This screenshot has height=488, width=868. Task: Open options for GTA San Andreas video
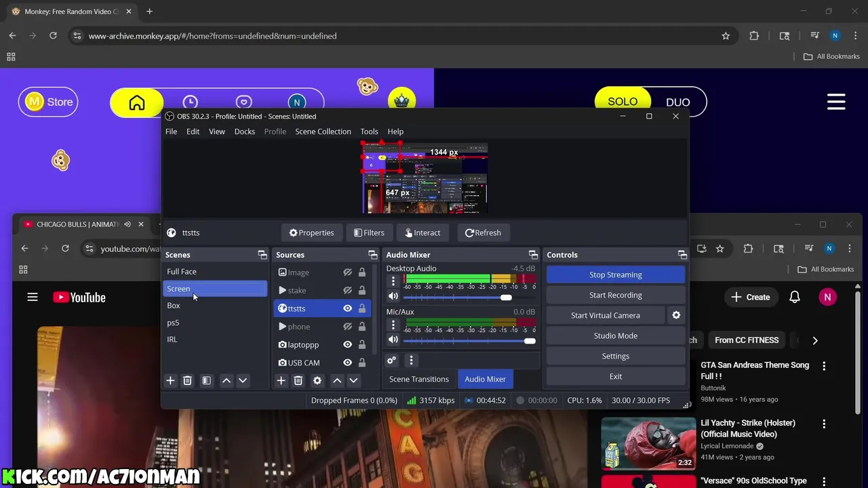pos(824,366)
